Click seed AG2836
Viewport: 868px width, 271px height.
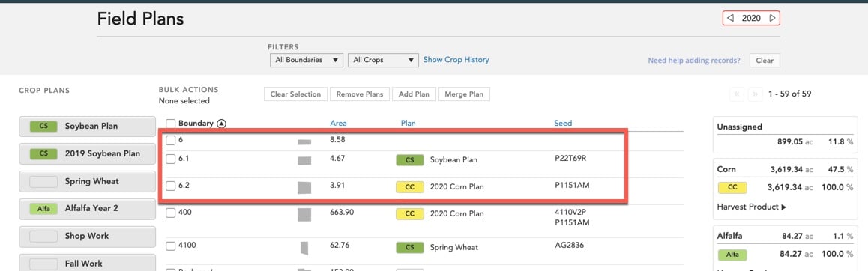[x=569, y=245]
